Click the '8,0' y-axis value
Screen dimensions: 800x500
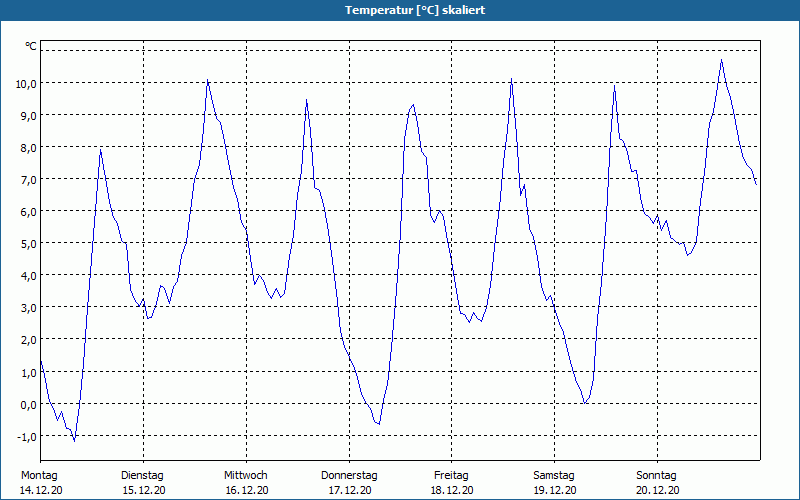(x=29, y=148)
